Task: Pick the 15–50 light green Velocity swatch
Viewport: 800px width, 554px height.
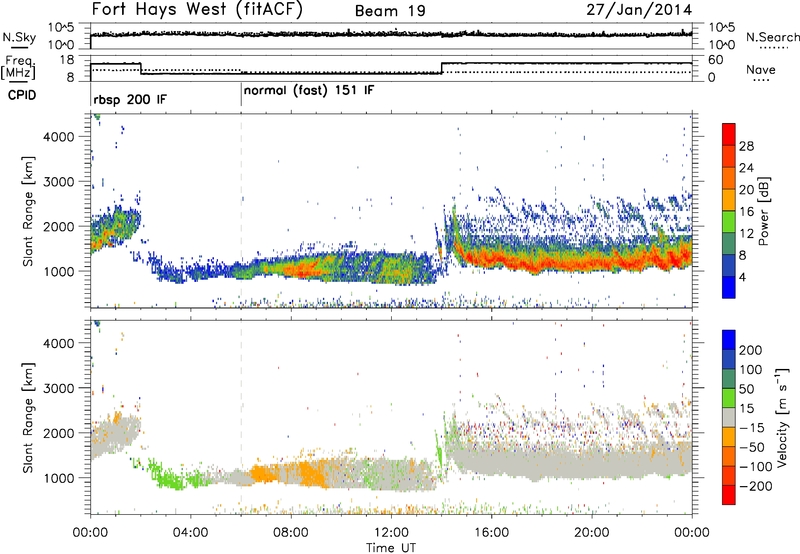Action: 729,398
